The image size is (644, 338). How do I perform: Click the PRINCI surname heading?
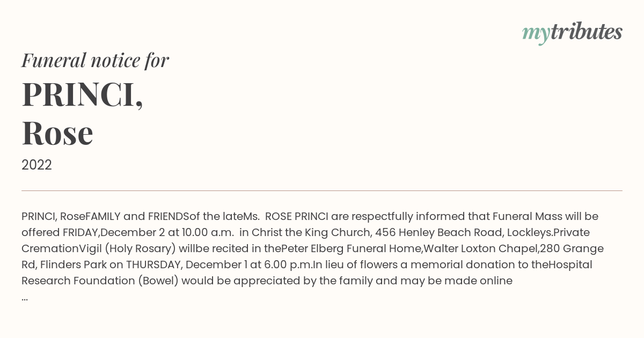82,94
